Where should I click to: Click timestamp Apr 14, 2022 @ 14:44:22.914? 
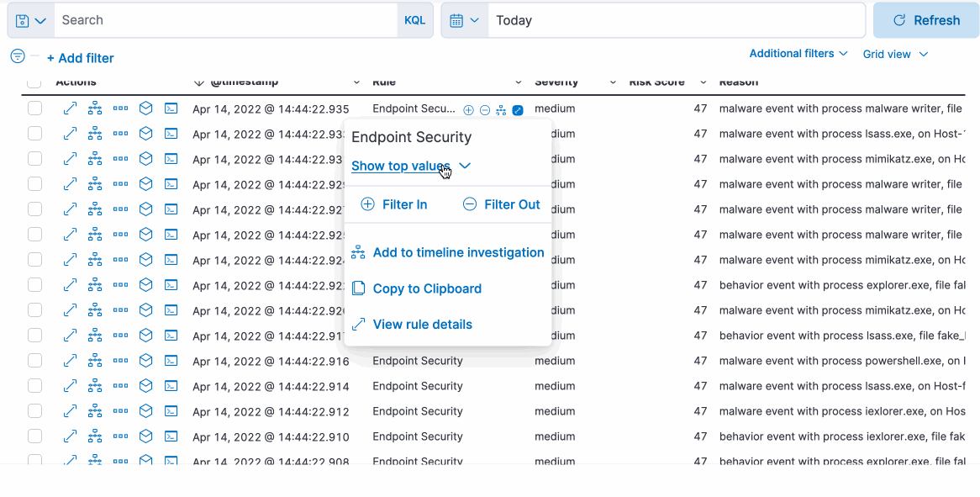coord(271,386)
